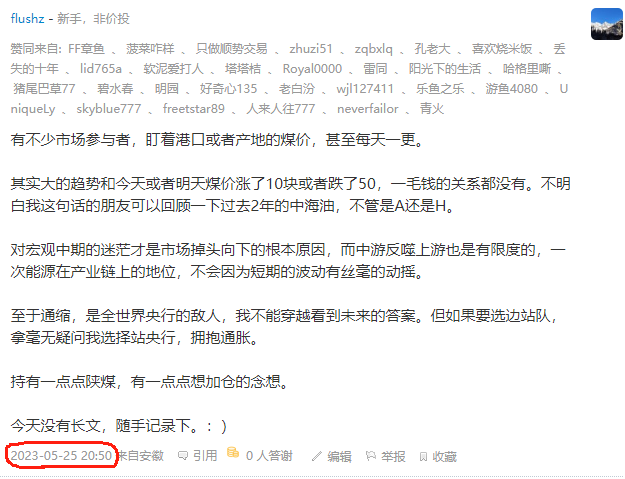Click the 0 人答谢 thanks link
This screenshot has width=625, height=479.
(269, 455)
